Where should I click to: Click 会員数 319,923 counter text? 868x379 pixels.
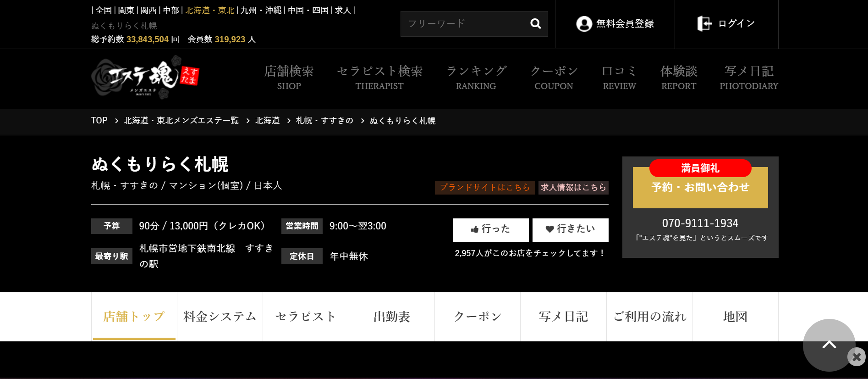[x=222, y=39]
